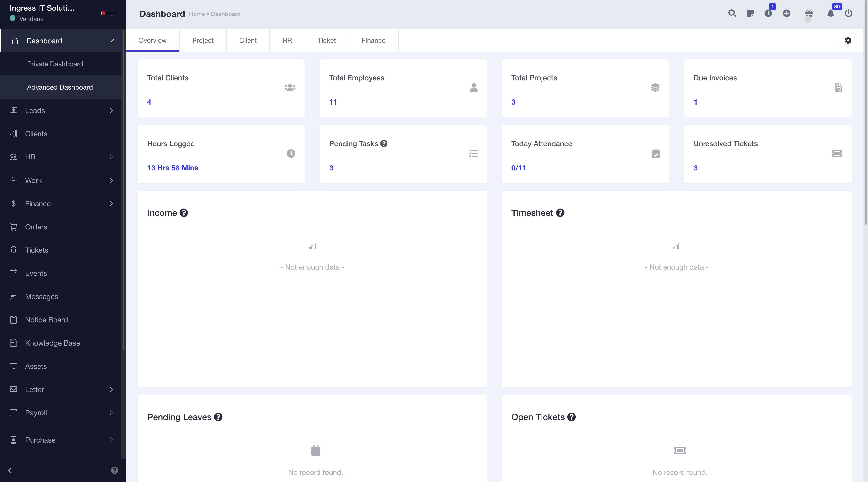Click Home breadcrumb link
Viewport: 868px width, 482px height.
coord(197,14)
